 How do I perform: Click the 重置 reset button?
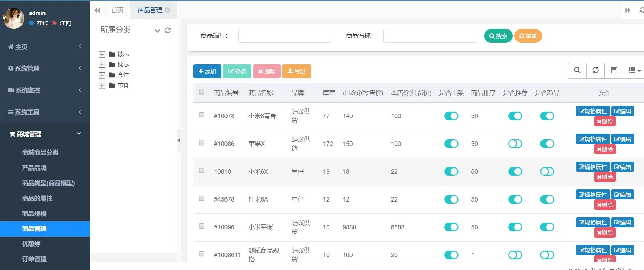coord(528,36)
